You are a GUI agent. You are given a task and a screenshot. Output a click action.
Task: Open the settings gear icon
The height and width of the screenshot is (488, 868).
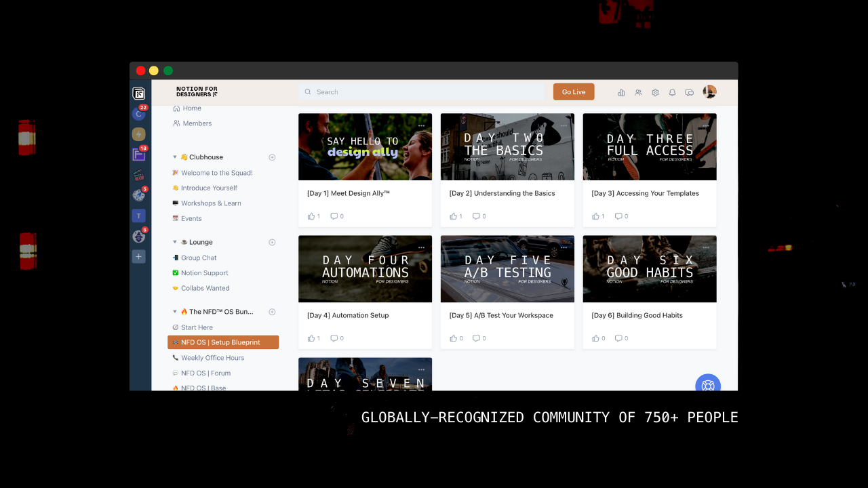[x=655, y=92]
